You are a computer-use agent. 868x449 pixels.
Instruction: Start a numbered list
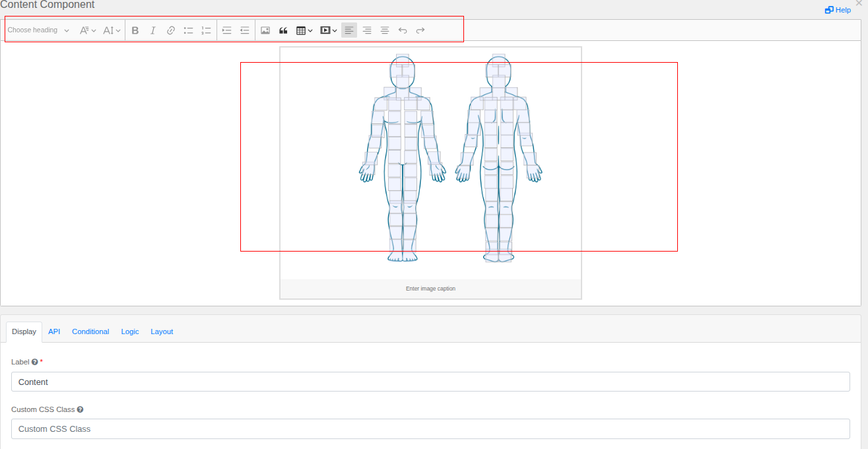(207, 30)
